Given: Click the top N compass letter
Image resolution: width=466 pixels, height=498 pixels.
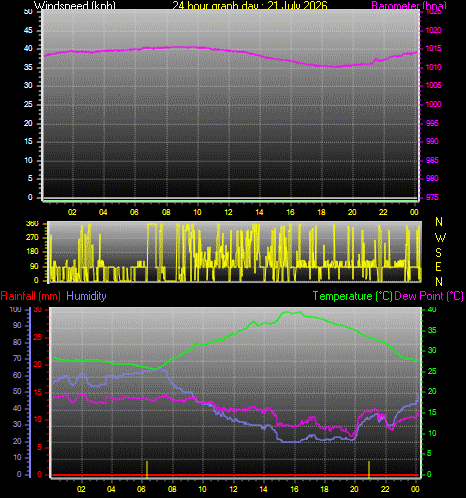Looking at the screenshot, I should (439, 222).
